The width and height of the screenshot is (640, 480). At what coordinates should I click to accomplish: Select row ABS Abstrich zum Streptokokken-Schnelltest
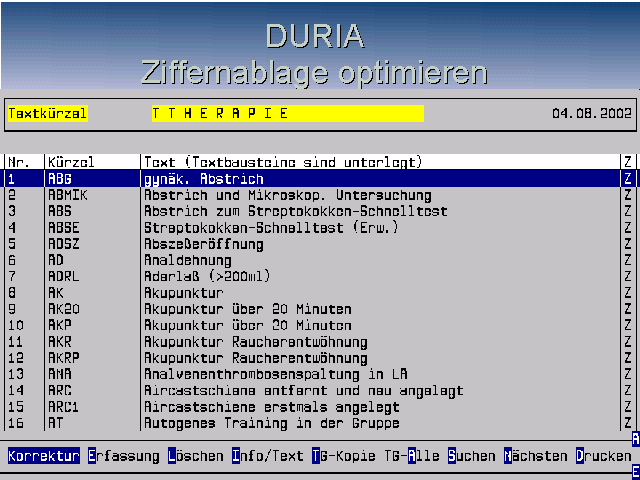[x=320, y=211]
